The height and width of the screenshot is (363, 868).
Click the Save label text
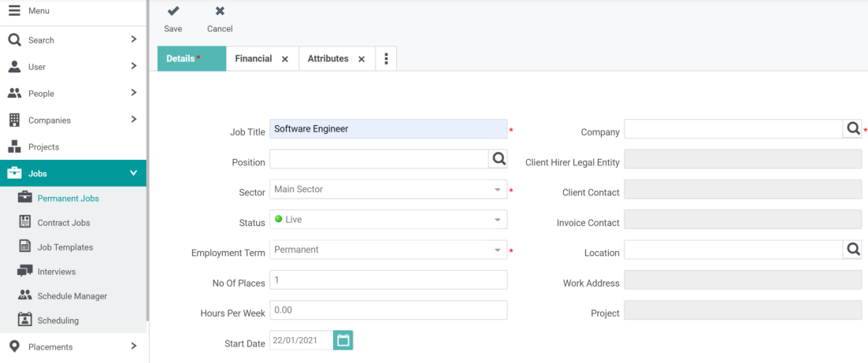click(x=172, y=29)
